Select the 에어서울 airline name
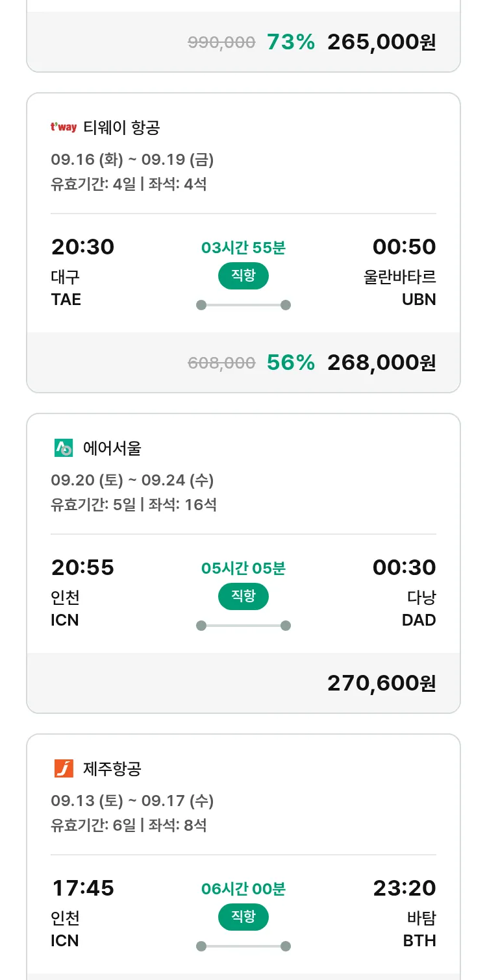The image size is (487, 980). pos(112,448)
